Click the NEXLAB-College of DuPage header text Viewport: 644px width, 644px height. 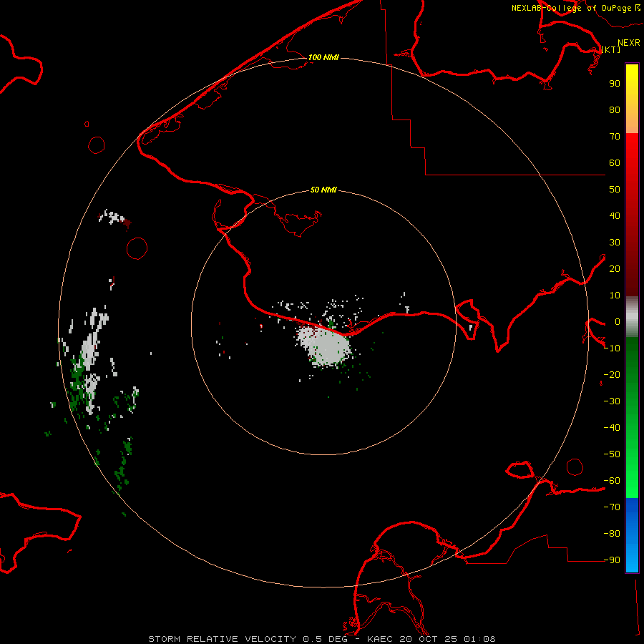pos(571,8)
